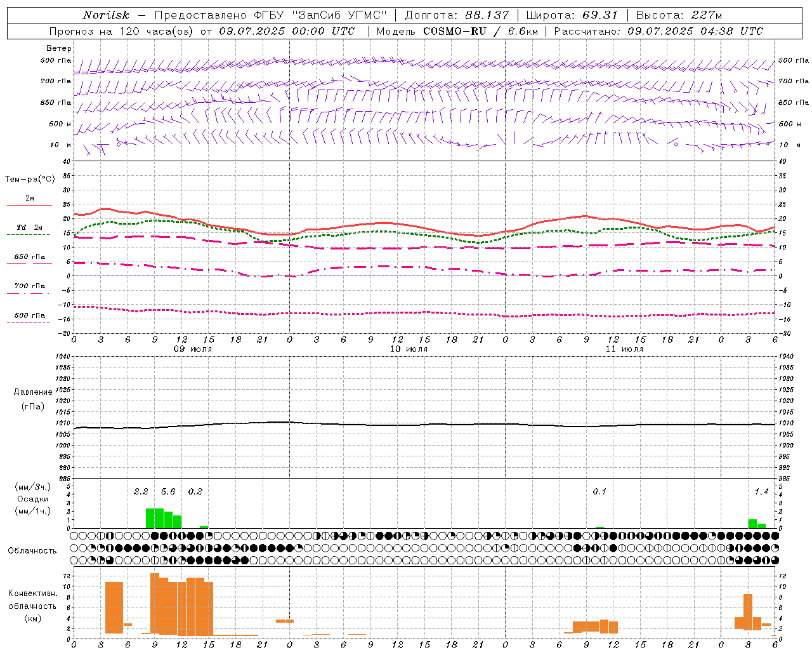
Task: Click the 11 июля date label
Action: [x=624, y=349]
